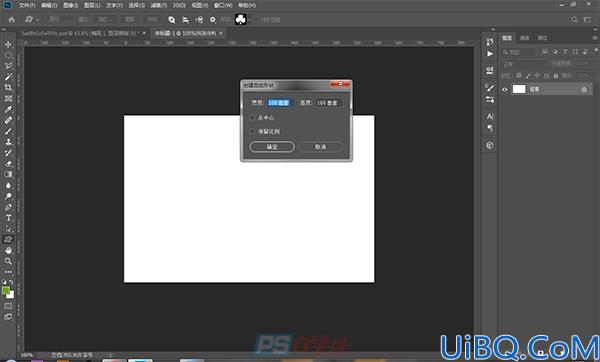Open the Character panel icon
Screen dimensions: 600x362
(490, 116)
